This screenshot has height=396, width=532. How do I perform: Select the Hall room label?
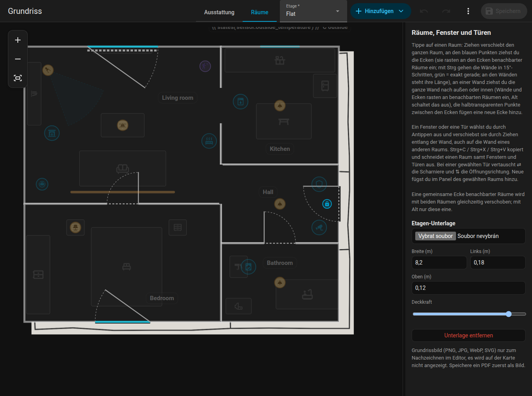click(268, 192)
